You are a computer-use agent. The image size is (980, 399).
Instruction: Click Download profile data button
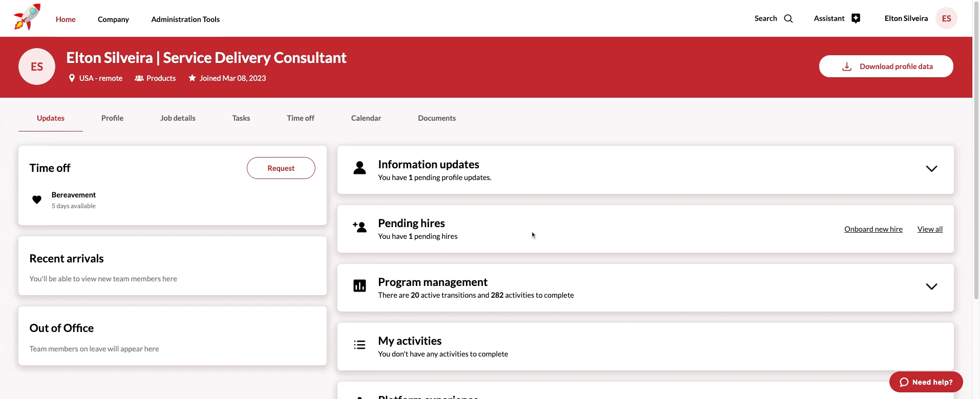pyautogui.click(x=886, y=66)
